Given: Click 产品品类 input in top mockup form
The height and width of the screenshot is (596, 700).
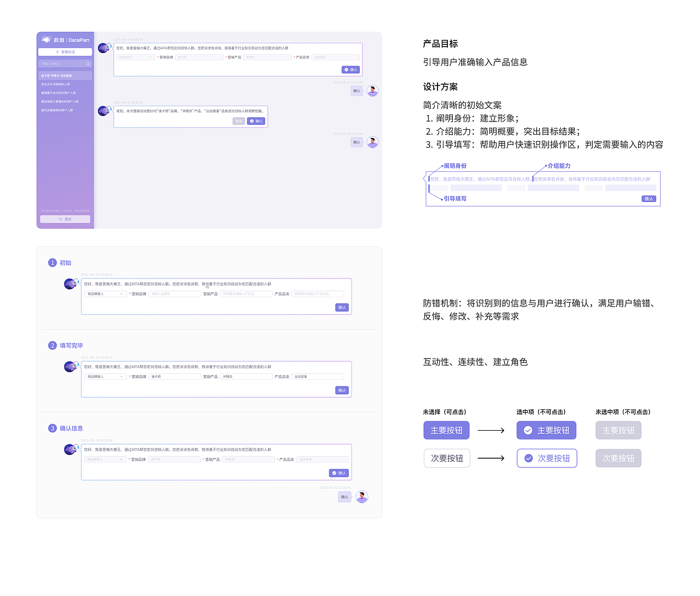Looking at the screenshot, I should coord(336,57).
